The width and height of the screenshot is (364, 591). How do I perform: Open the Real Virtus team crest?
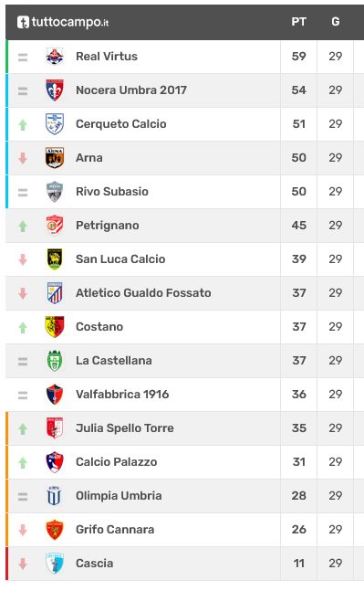coord(55,56)
